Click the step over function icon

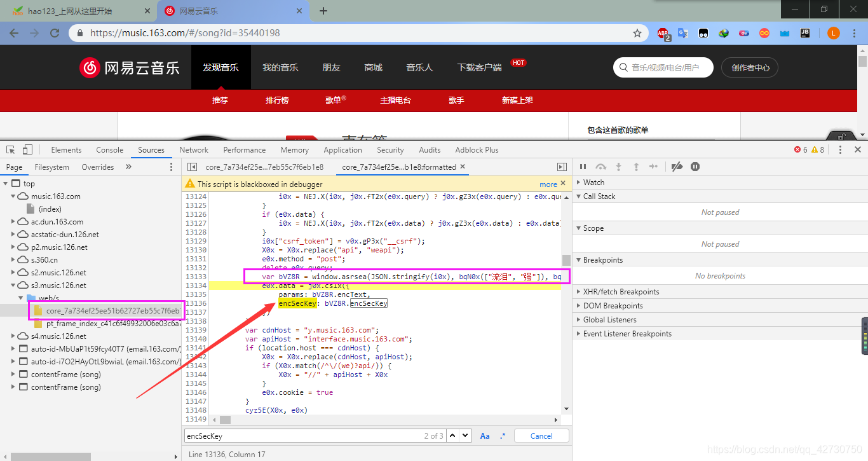pyautogui.click(x=600, y=167)
